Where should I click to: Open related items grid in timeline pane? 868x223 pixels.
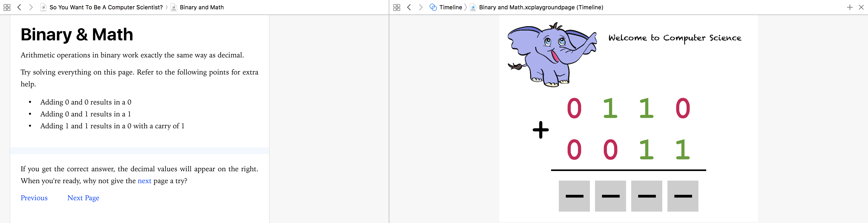coord(397,7)
